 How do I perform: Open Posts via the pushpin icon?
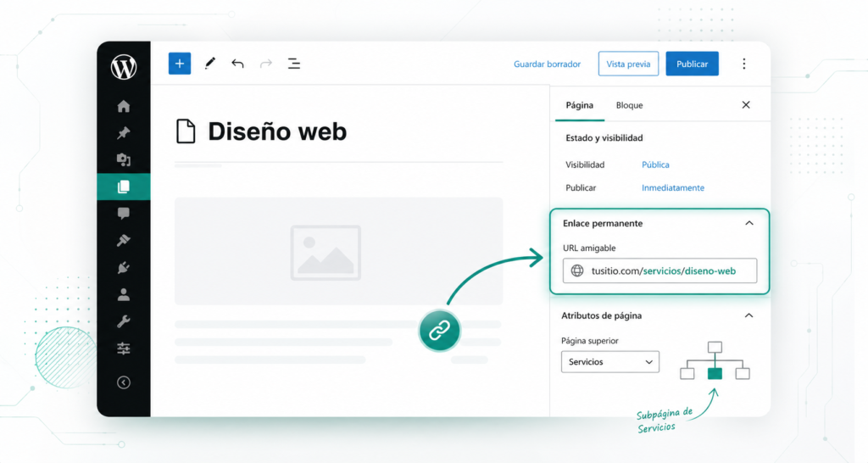tap(124, 133)
